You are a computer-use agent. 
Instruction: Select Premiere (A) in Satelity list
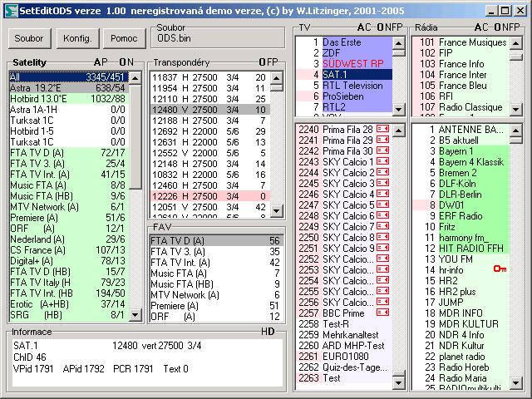(69, 218)
